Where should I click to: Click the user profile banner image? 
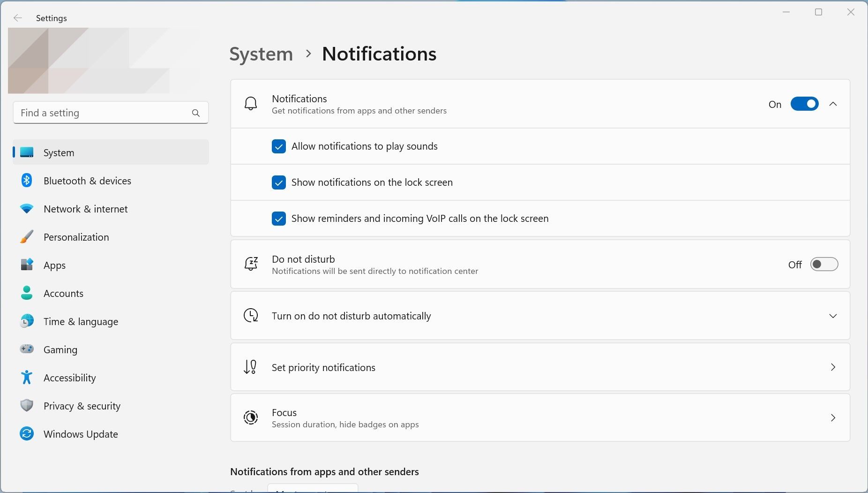point(105,61)
